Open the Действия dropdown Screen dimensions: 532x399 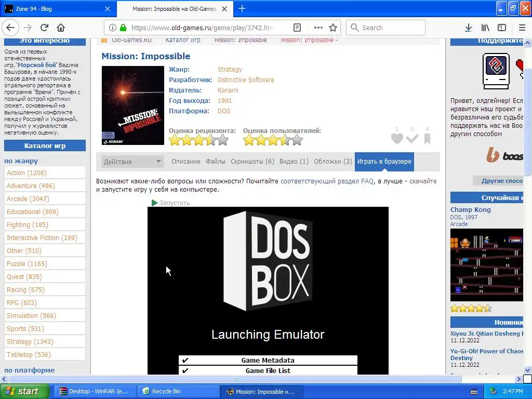click(x=132, y=162)
